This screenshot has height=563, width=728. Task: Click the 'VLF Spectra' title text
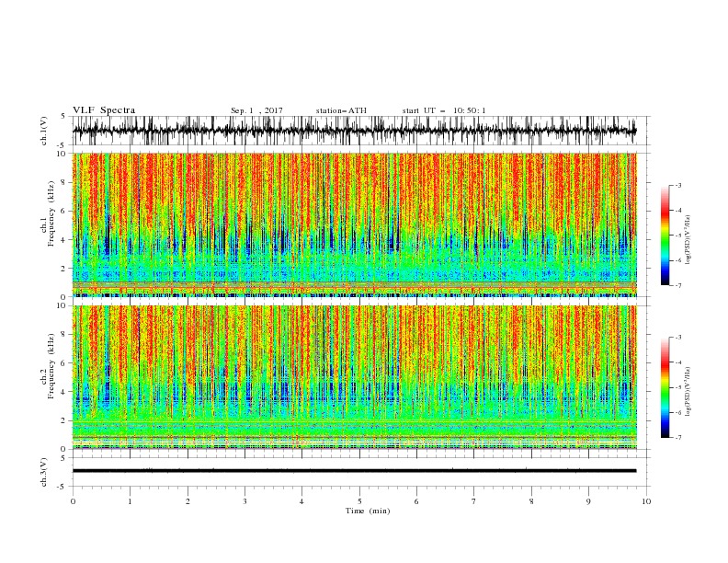coord(104,110)
